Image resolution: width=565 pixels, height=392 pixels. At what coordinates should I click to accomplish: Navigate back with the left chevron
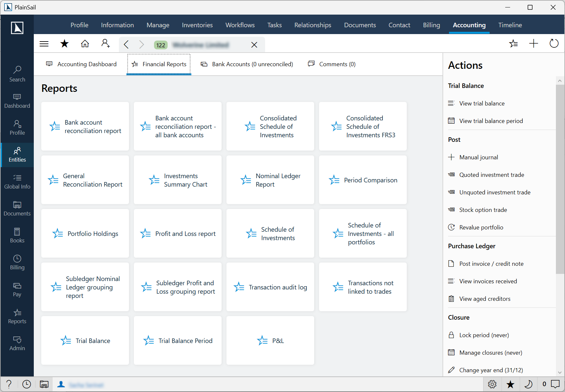tap(126, 44)
